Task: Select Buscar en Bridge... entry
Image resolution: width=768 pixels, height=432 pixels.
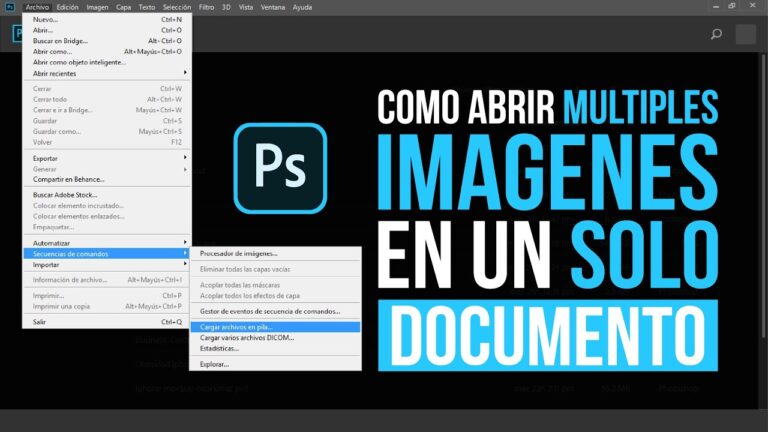Action: point(107,41)
